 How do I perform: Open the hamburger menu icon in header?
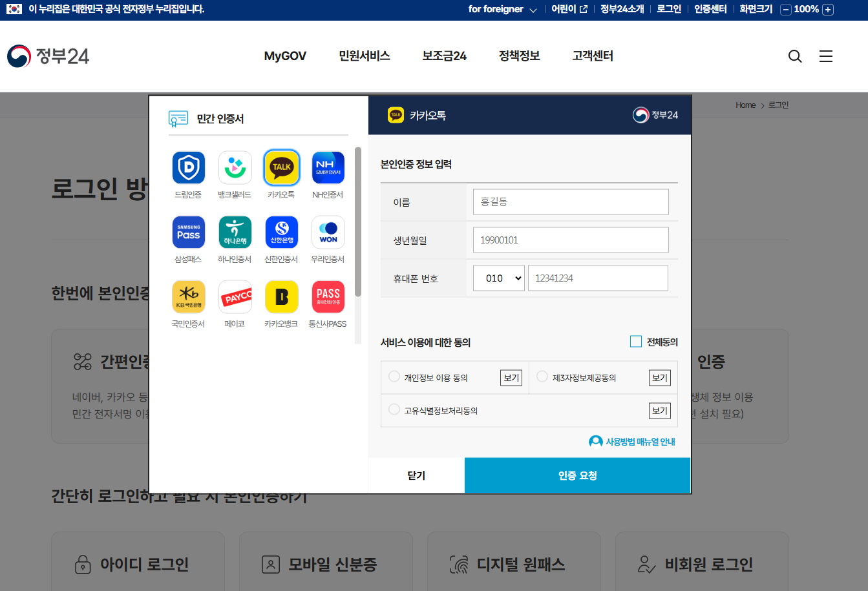(x=826, y=56)
